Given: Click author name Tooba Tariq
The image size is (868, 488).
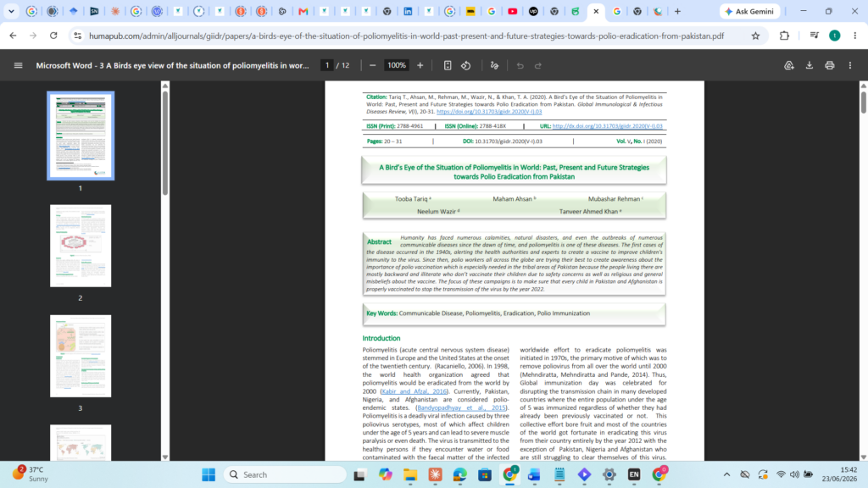Looking at the screenshot, I should [x=411, y=198].
